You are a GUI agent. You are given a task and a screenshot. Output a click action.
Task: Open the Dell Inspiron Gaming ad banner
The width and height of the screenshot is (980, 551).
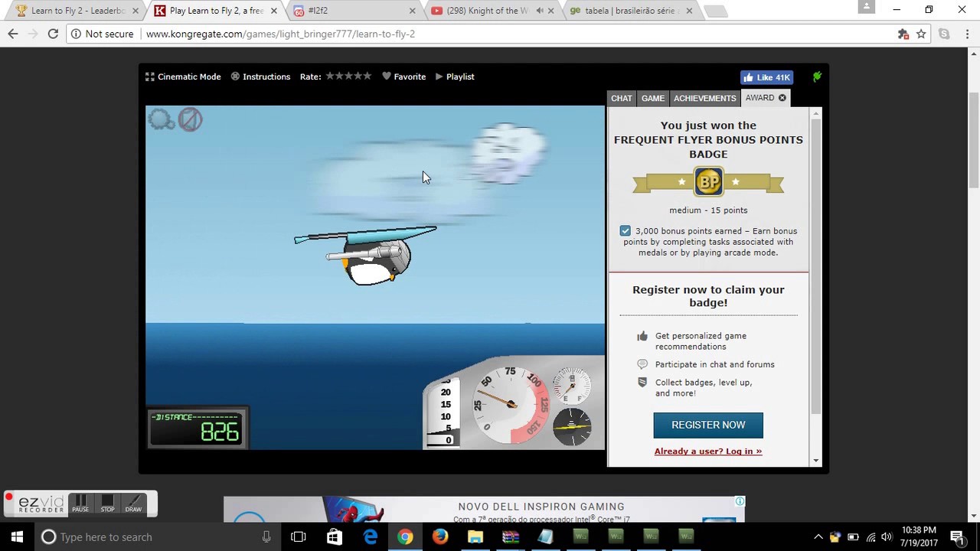484,509
